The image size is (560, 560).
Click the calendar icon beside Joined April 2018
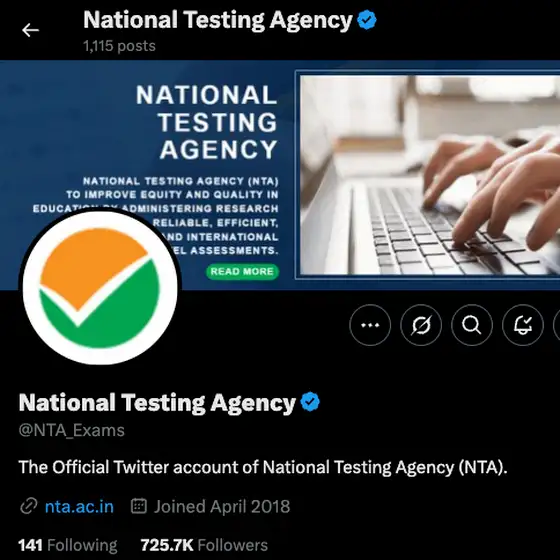click(139, 506)
